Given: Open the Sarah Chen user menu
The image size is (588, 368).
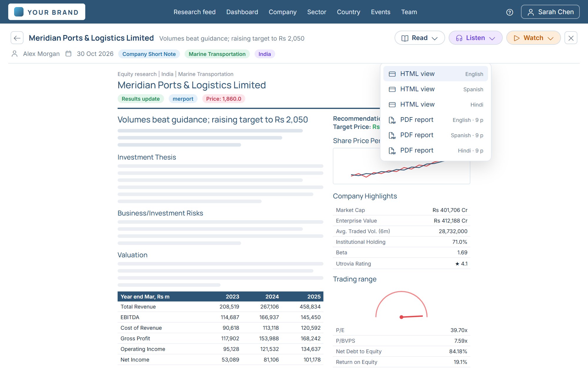Looking at the screenshot, I should click(x=550, y=12).
